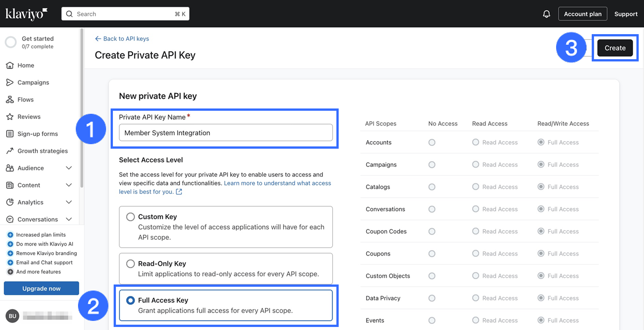Select the Full Access Key option
Image resolution: width=644 pixels, height=330 pixels.
pos(130,300)
